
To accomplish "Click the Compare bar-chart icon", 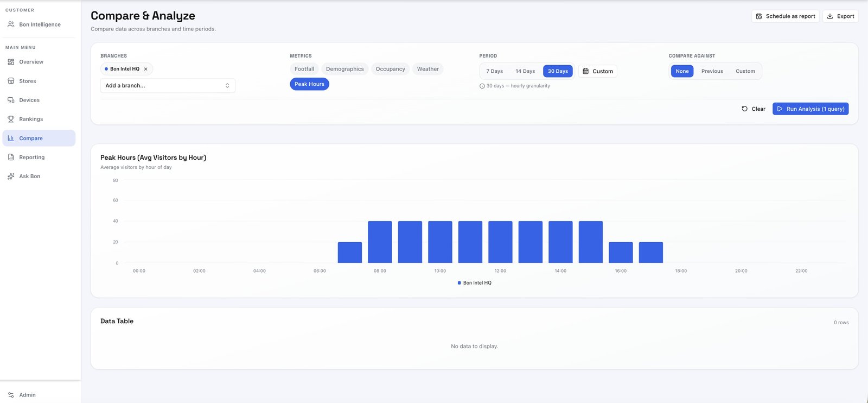I will 11,138.
